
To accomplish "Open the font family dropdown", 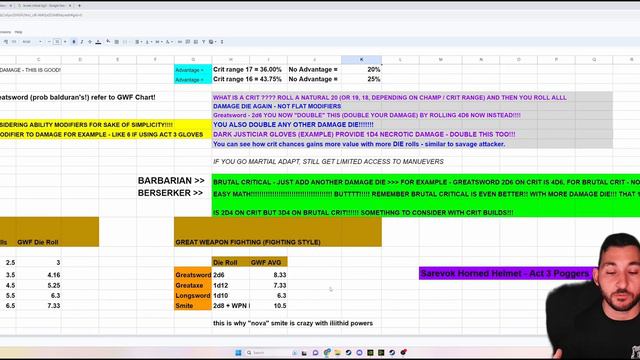I will (32, 42).
